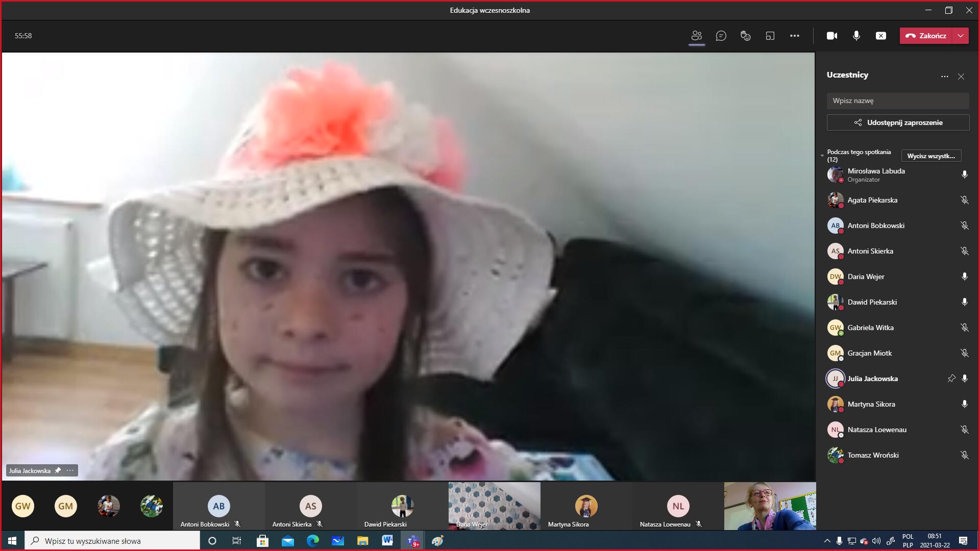Select Gabriela Witka in participants list

870,328
